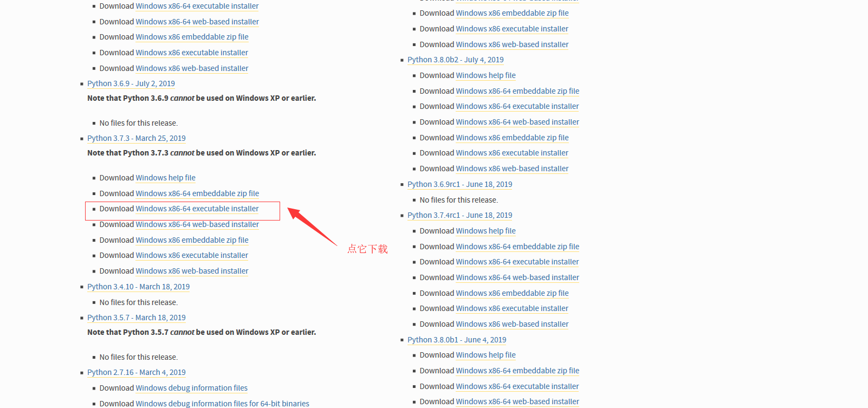Get Python 3.7.4rc1 Windows x86 embeddable zip file
This screenshot has height=408, width=868.
(512, 293)
